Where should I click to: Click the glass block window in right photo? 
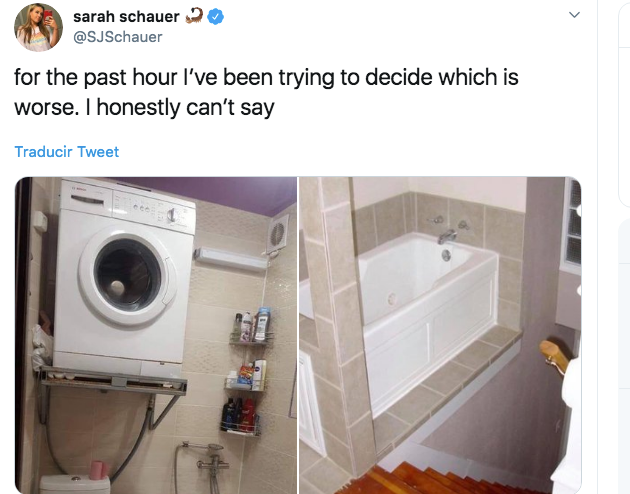573,223
